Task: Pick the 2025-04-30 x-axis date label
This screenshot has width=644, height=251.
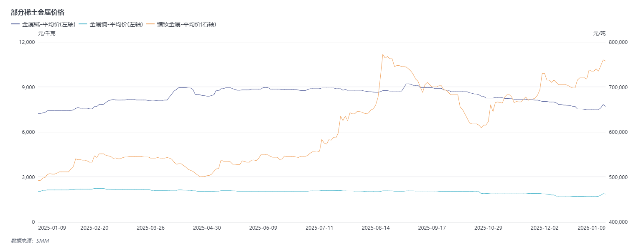Action: click(207, 228)
